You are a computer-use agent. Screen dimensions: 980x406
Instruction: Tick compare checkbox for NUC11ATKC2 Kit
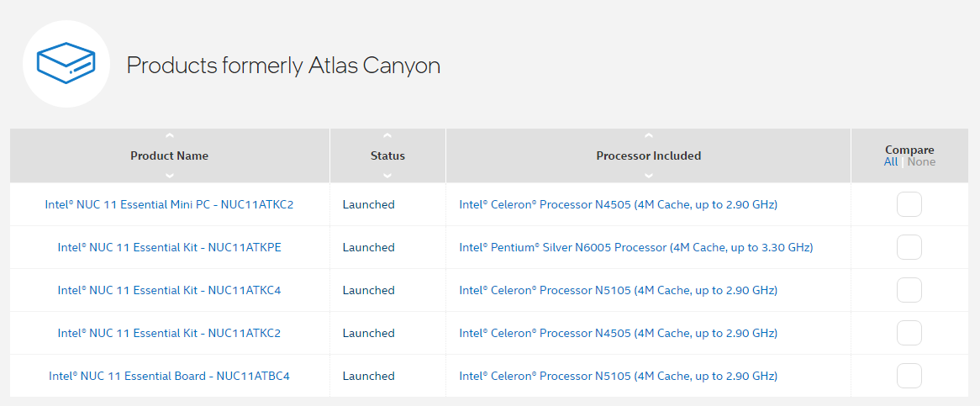(909, 333)
